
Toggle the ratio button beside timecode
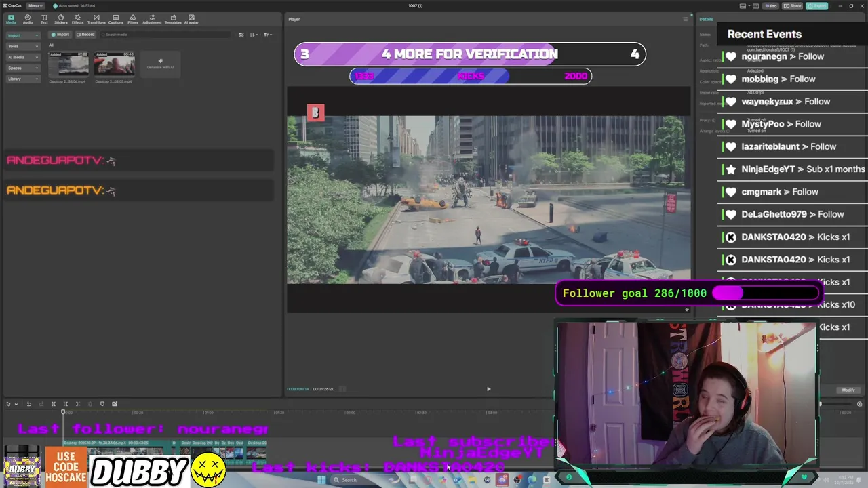point(342,389)
